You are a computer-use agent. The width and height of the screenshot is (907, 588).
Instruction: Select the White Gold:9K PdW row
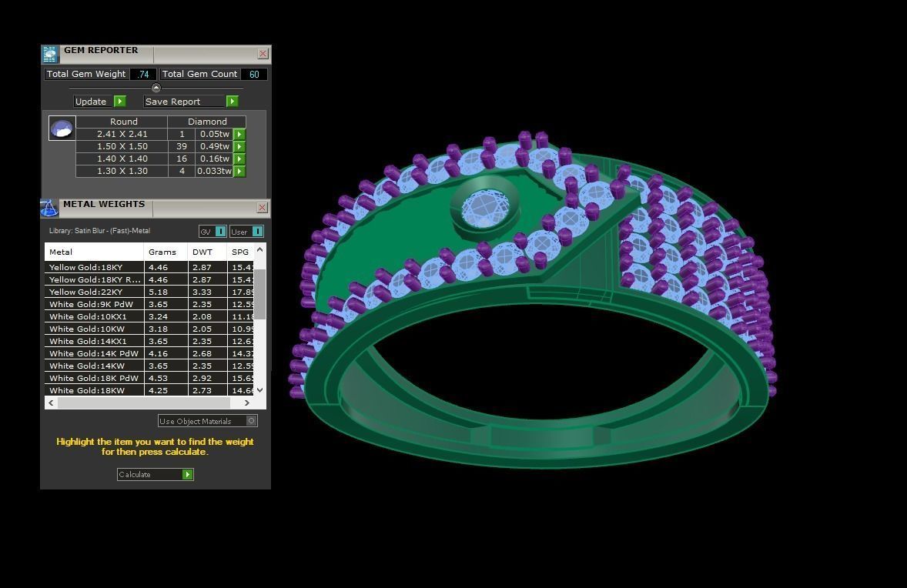point(149,304)
